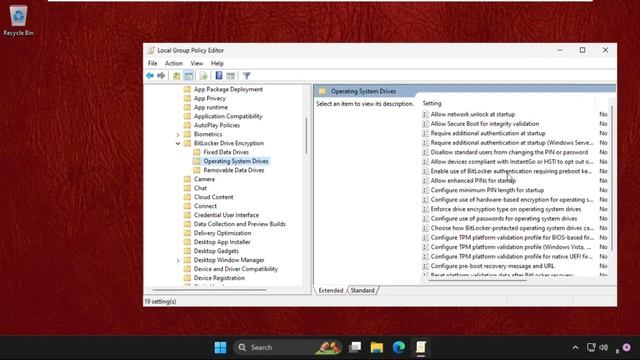Expand the Biometrics tree node
Viewport: 640px width, 360px height.
point(178,134)
